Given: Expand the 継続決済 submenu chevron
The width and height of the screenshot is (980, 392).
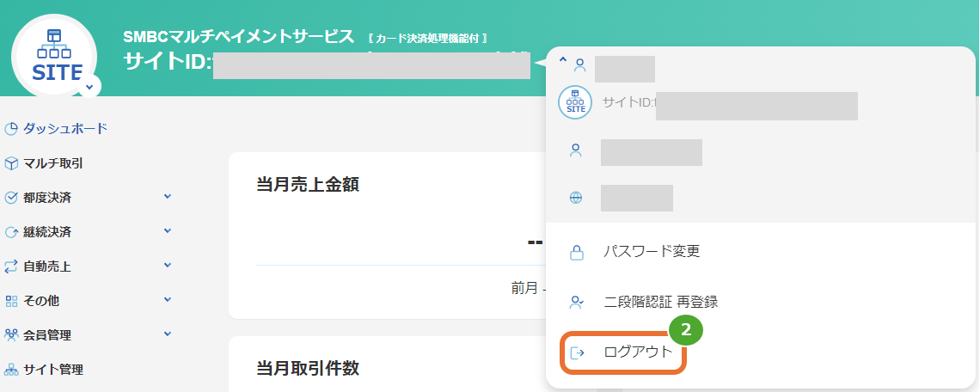Looking at the screenshot, I should coord(167,231).
